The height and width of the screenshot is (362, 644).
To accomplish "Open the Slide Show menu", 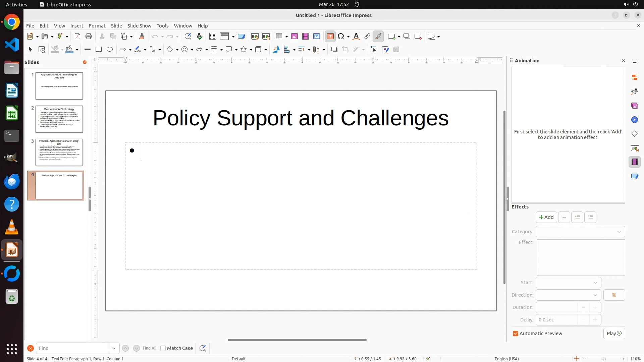I will [139, 26].
